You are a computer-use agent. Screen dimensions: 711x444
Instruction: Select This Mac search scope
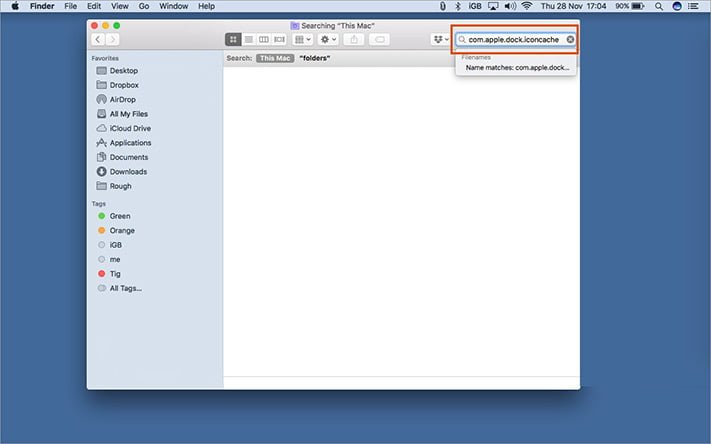click(275, 58)
